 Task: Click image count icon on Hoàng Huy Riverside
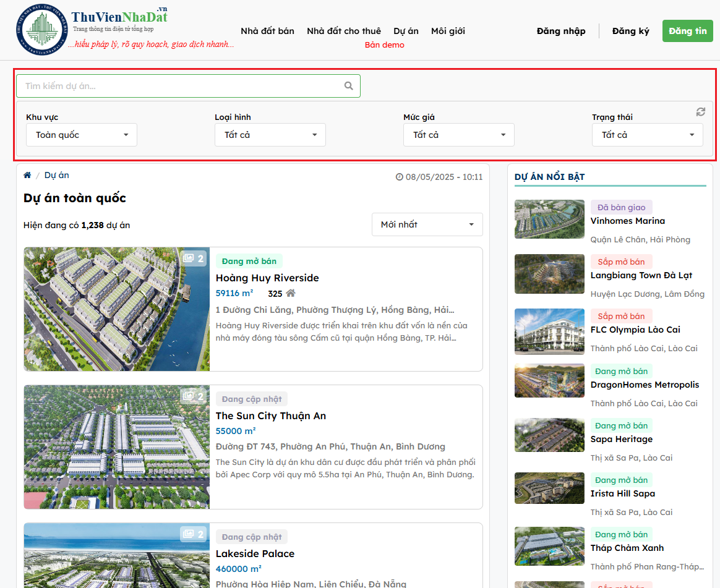click(x=188, y=258)
